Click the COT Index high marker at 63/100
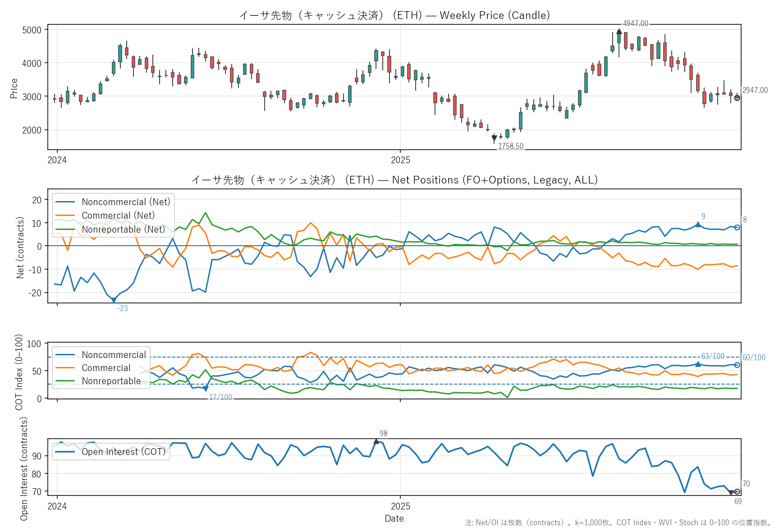 pos(698,364)
